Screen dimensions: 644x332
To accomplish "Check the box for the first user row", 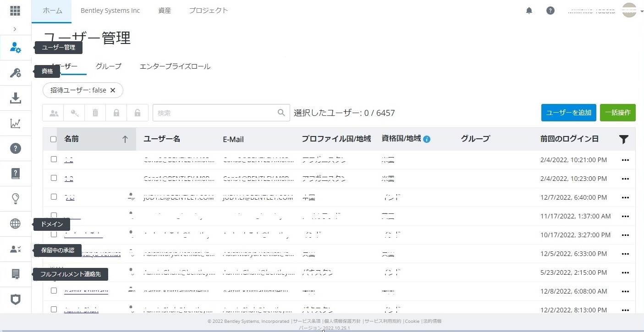I will 54,159.
